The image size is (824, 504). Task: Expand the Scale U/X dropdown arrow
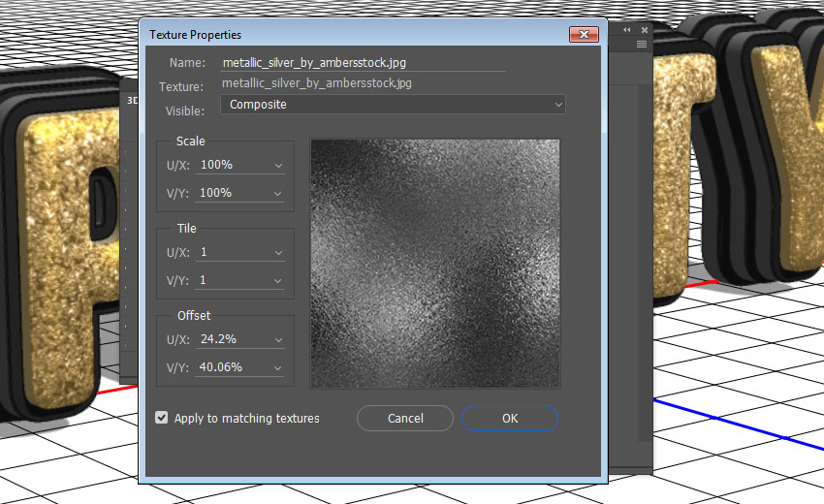click(x=279, y=166)
